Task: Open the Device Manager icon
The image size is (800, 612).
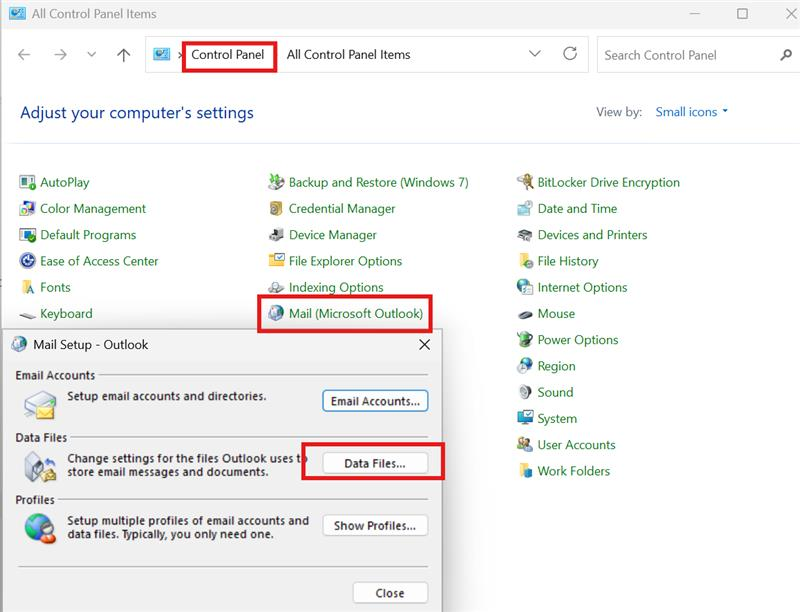Action: pyautogui.click(x=276, y=235)
